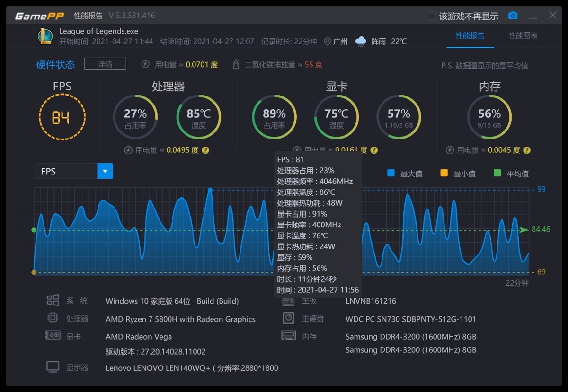Click the GPU memory 57% gauge
568x392 pixels.
(399, 117)
